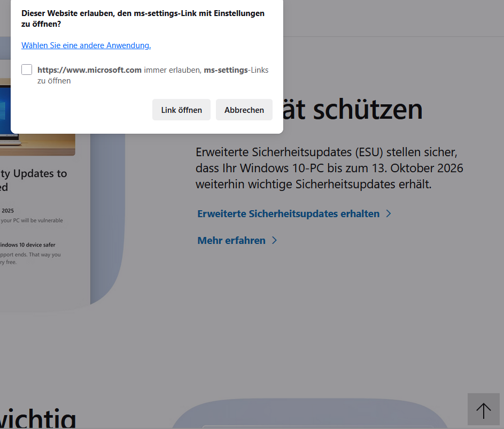Click the 'Updates to' card heading
504x429 pixels.
(34, 180)
